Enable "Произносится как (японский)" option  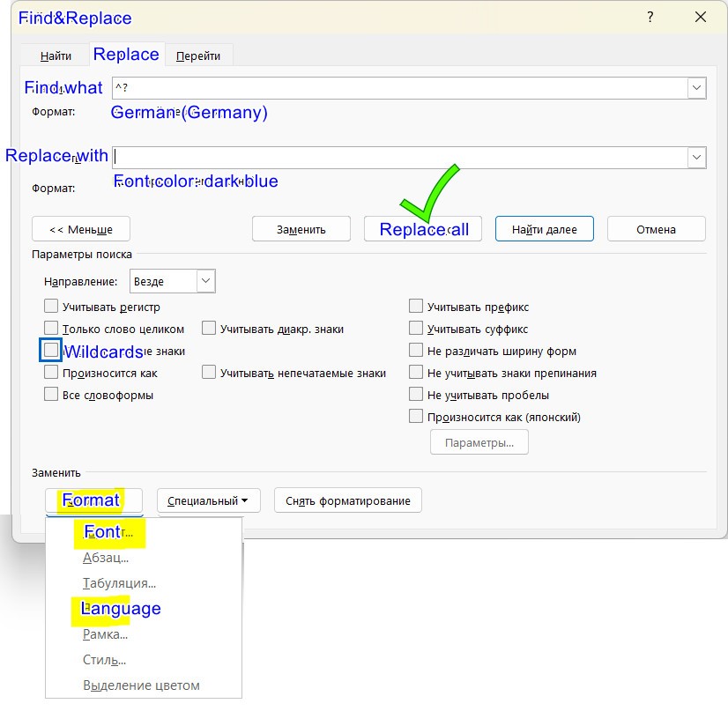coord(415,416)
